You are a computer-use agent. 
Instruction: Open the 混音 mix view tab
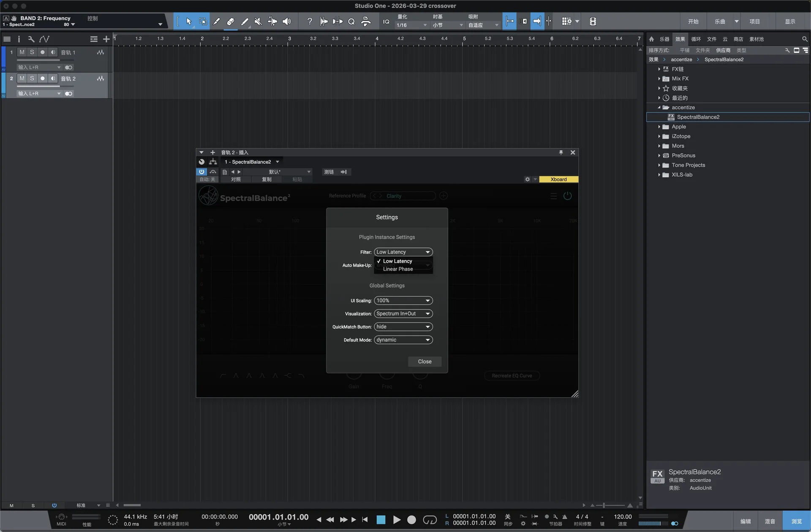770,521
